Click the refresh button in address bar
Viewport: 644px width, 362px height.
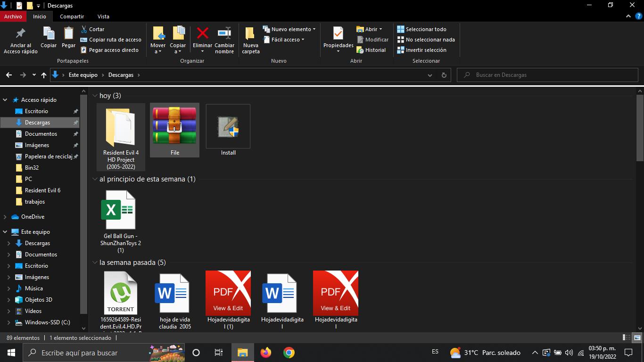pyautogui.click(x=444, y=75)
